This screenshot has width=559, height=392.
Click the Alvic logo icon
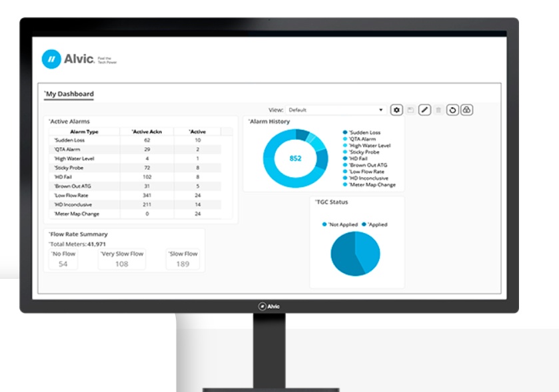point(51,59)
